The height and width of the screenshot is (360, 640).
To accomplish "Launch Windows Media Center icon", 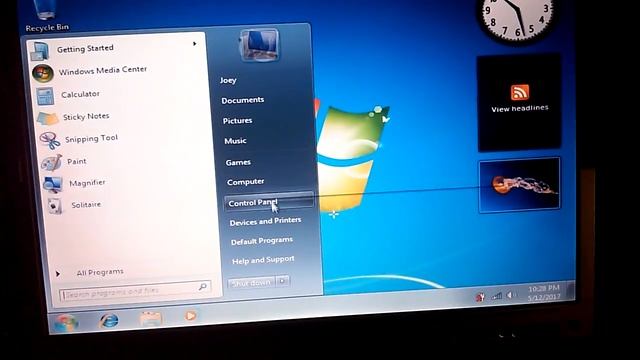I will tap(42, 73).
